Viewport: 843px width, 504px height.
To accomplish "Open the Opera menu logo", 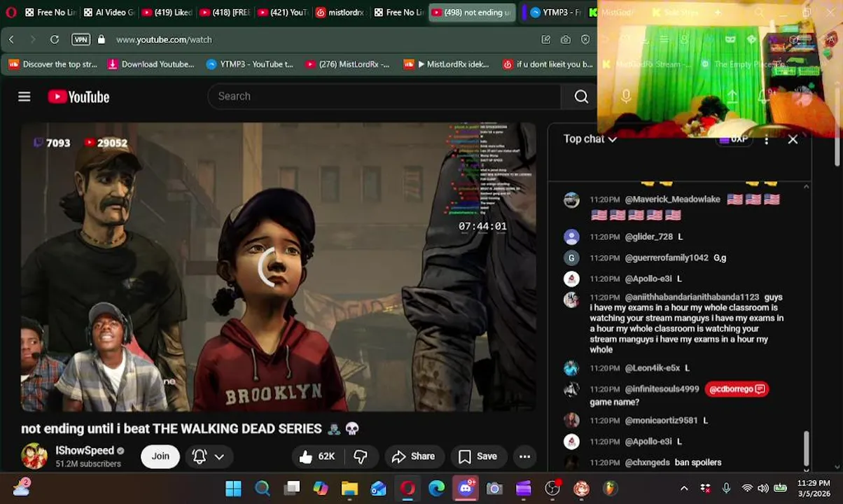I will 11,13.
